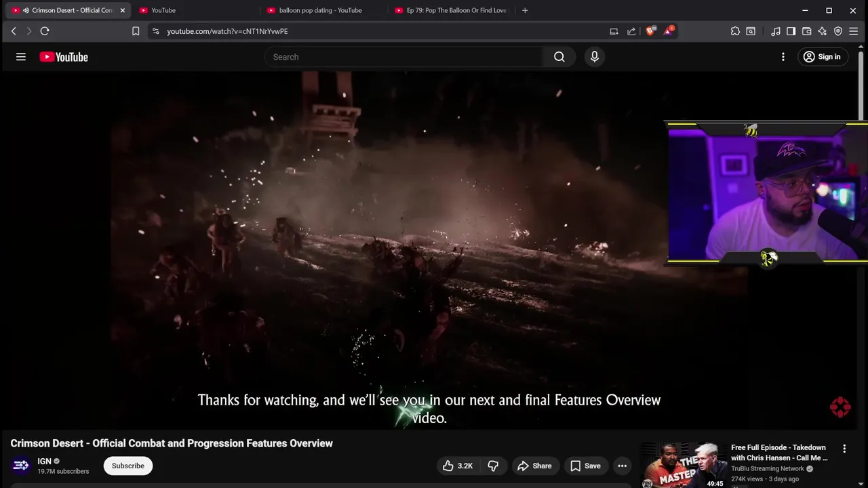Close the Crimson Desert tab
The image size is (868, 488).
coord(122,10)
